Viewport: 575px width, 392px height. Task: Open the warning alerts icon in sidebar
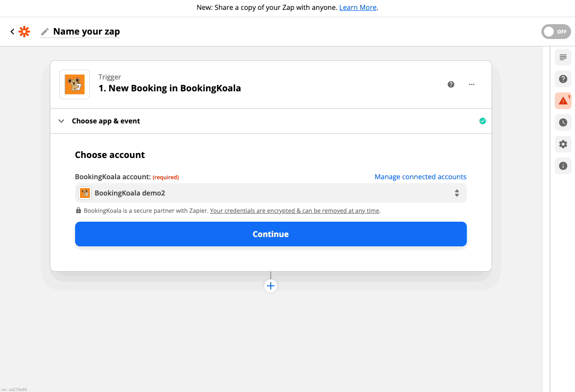click(563, 101)
